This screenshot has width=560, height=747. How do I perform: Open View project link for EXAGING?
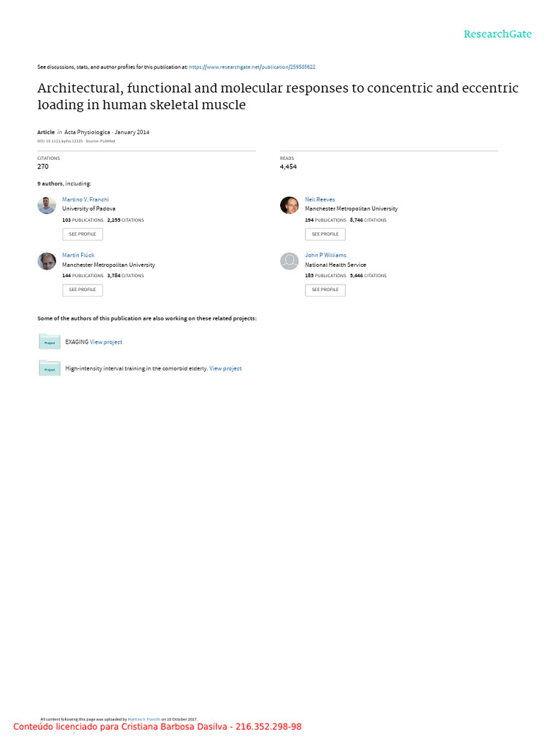[x=106, y=342]
